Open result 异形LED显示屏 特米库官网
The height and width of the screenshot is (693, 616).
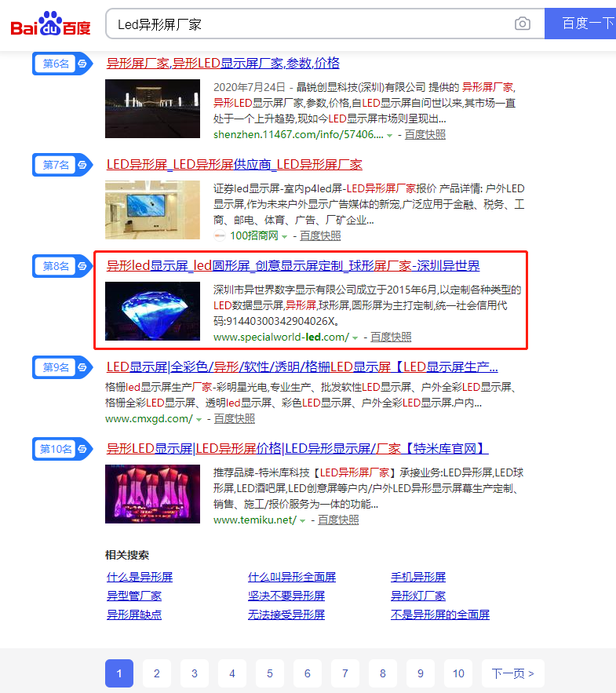point(297,449)
